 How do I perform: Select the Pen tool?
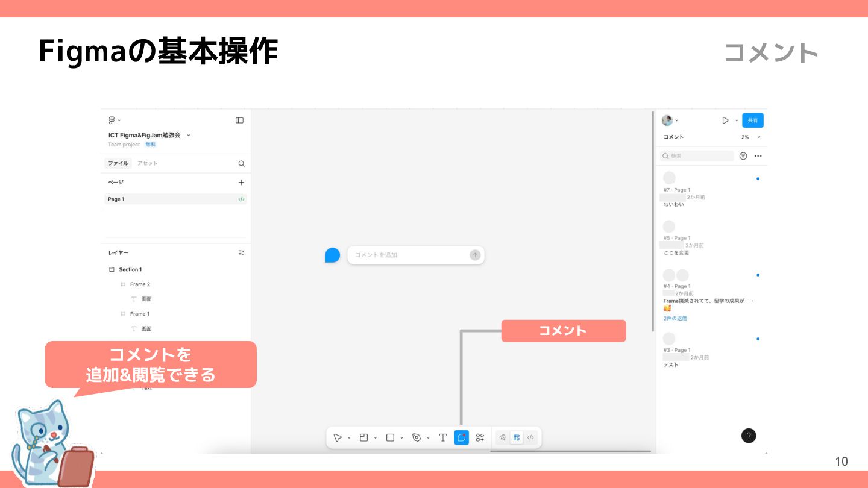417,438
